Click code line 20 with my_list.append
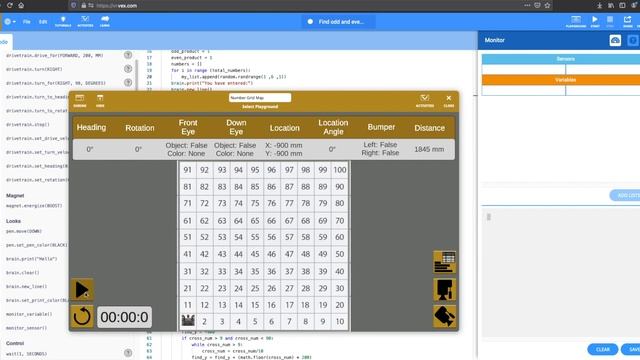 233,76
